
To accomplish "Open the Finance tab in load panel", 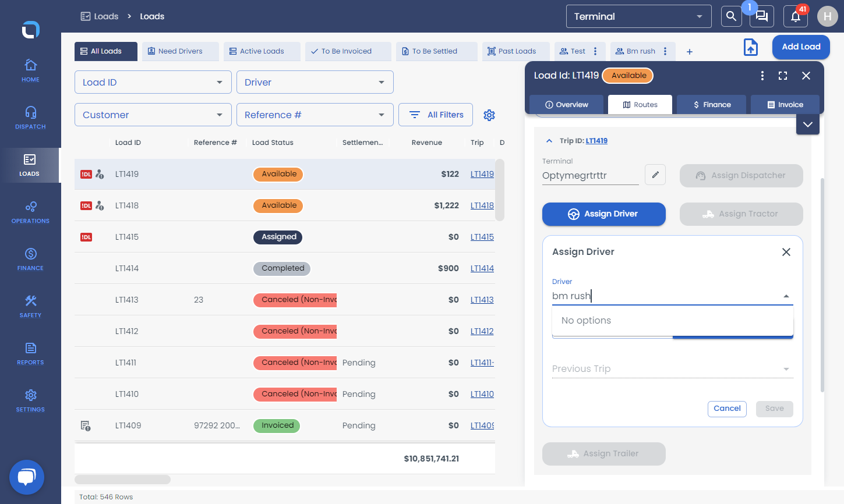I will [712, 105].
